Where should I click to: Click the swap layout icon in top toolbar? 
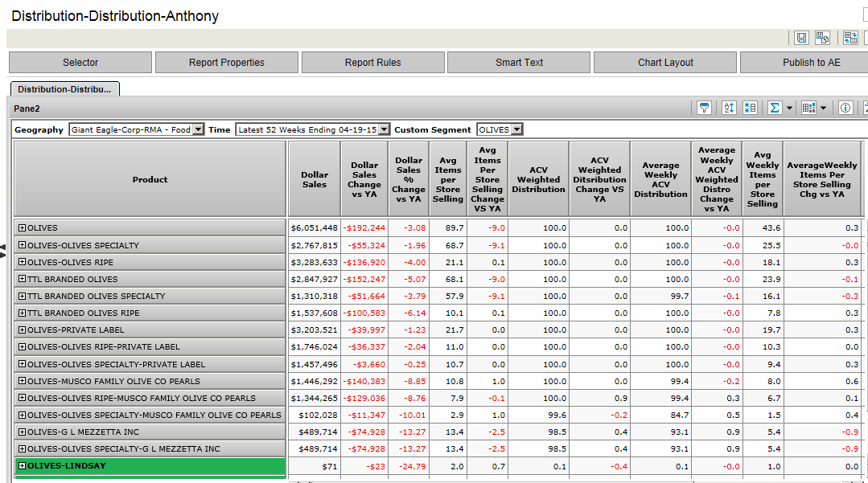point(850,38)
